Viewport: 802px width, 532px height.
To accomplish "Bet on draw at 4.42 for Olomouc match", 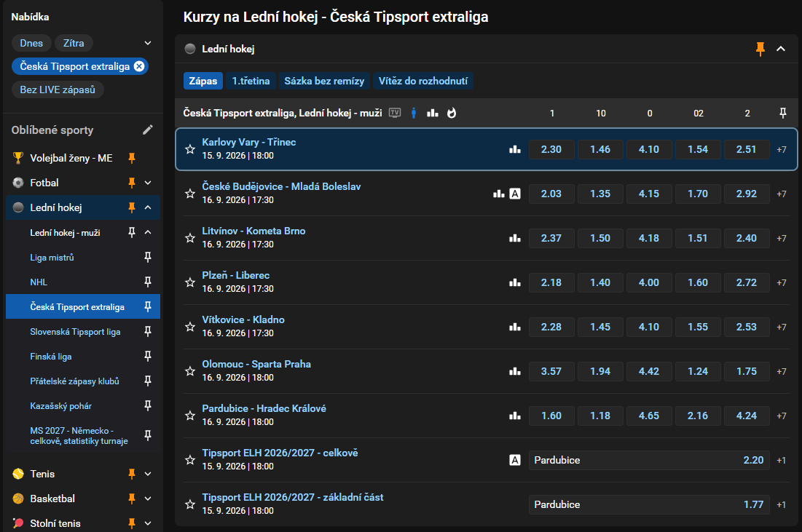I will tap(648, 372).
